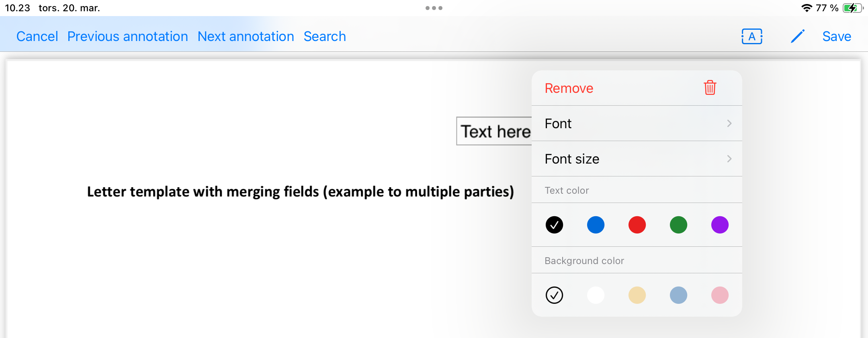Tap the Wi-Fi status icon
The width and height of the screenshot is (868, 338).
pos(806,8)
